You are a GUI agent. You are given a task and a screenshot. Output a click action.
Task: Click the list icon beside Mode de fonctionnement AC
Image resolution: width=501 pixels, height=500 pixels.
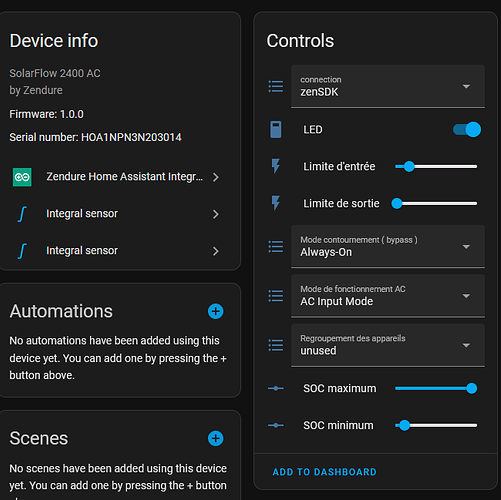tap(276, 296)
